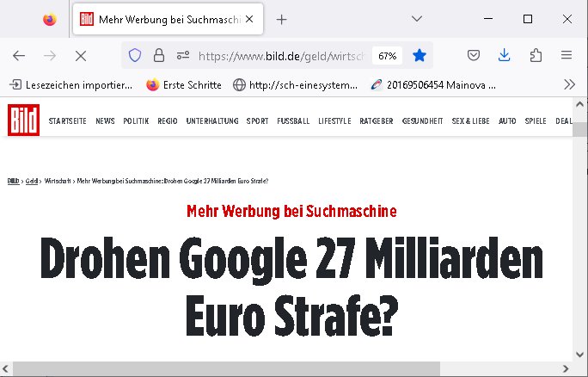Image resolution: width=588 pixels, height=377 pixels.
Task: Open the downloads panel
Action: click(x=505, y=55)
